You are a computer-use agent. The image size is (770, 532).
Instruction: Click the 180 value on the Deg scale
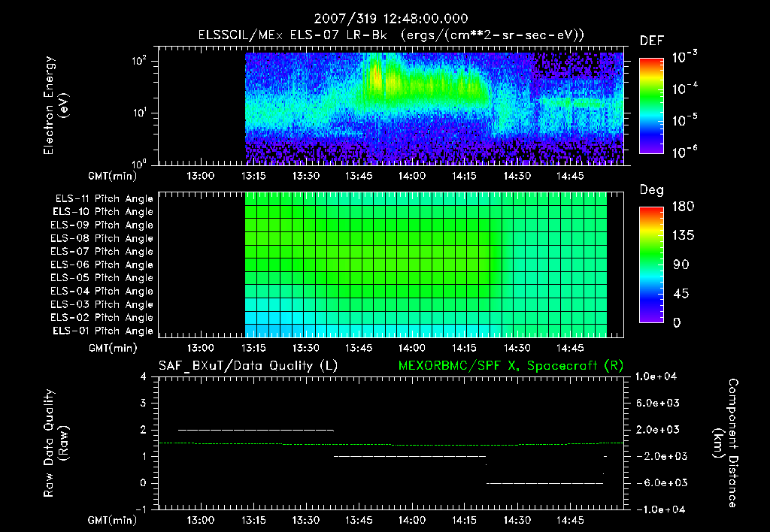tap(683, 207)
